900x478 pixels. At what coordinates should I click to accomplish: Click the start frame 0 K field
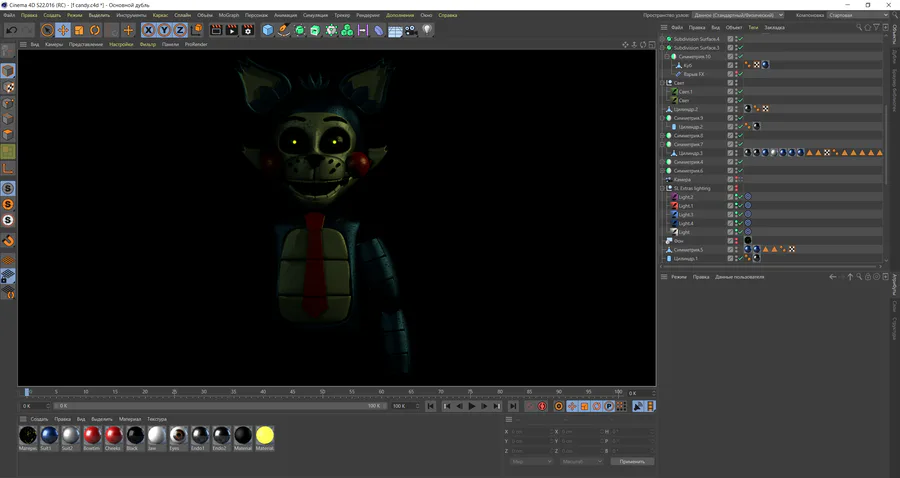(35, 406)
